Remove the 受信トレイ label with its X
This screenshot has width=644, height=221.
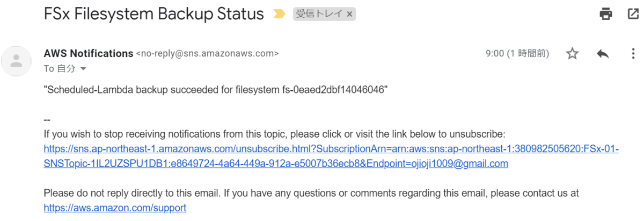(x=349, y=15)
